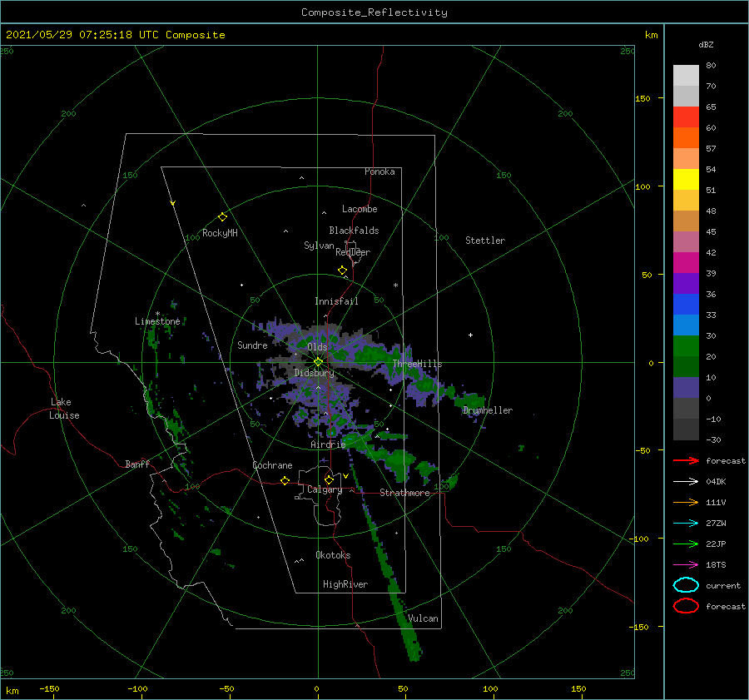Click the Ponoka city label
Image resolution: width=749 pixels, height=700 pixels.
[x=379, y=172]
